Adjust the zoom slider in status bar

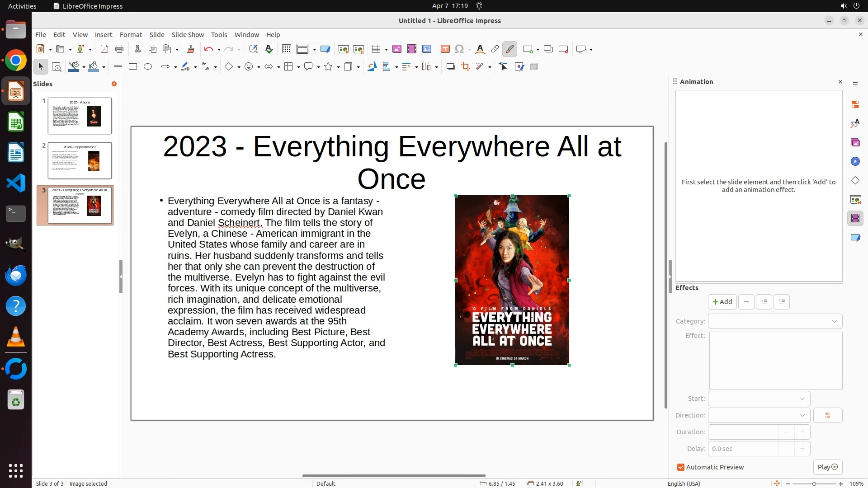tap(814, 483)
